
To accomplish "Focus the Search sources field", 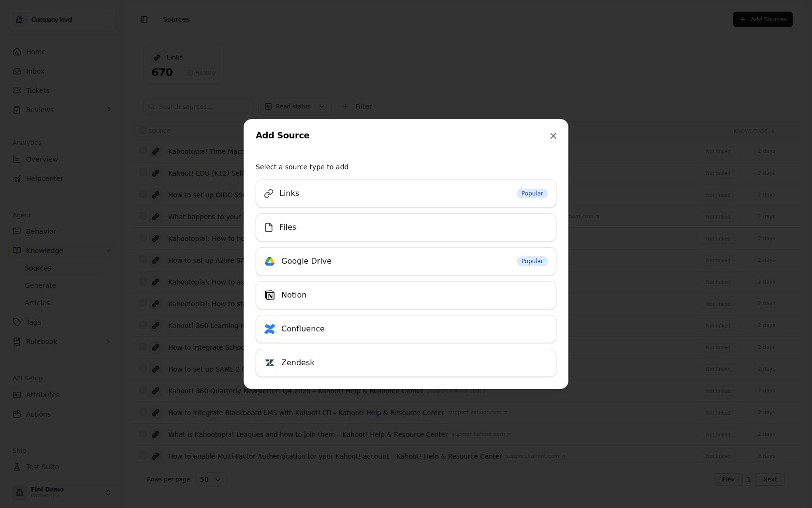I will [198, 106].
